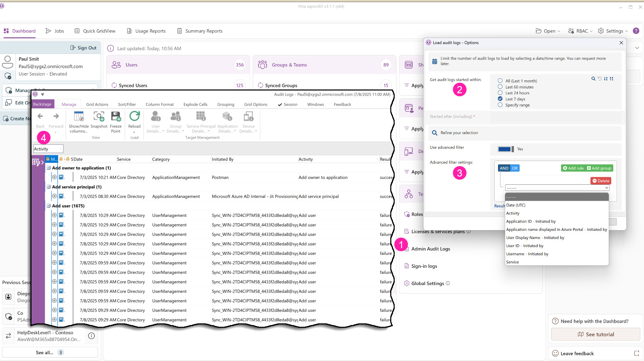The height and width of the screenshot is (361, 644).
Task: Reload the audit logs data
Action: [134, 120]
